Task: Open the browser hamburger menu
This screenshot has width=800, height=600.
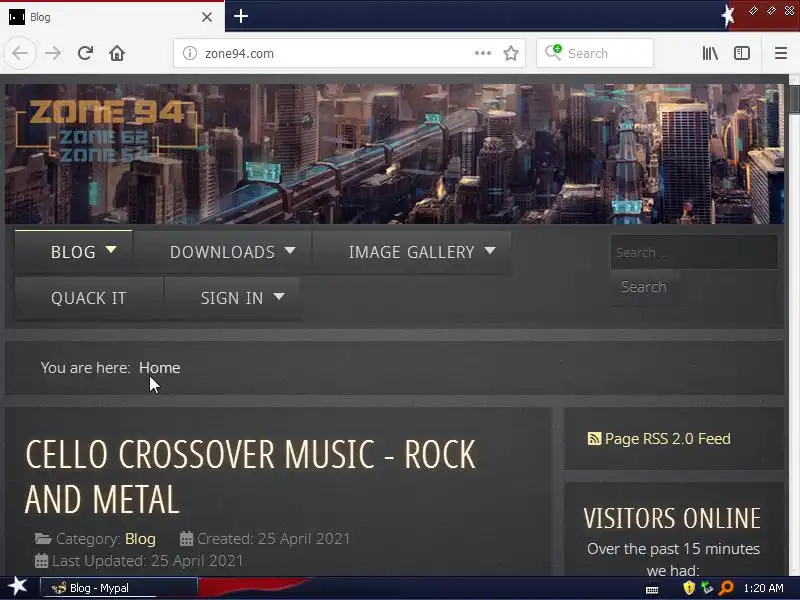Action: point(781,53)
